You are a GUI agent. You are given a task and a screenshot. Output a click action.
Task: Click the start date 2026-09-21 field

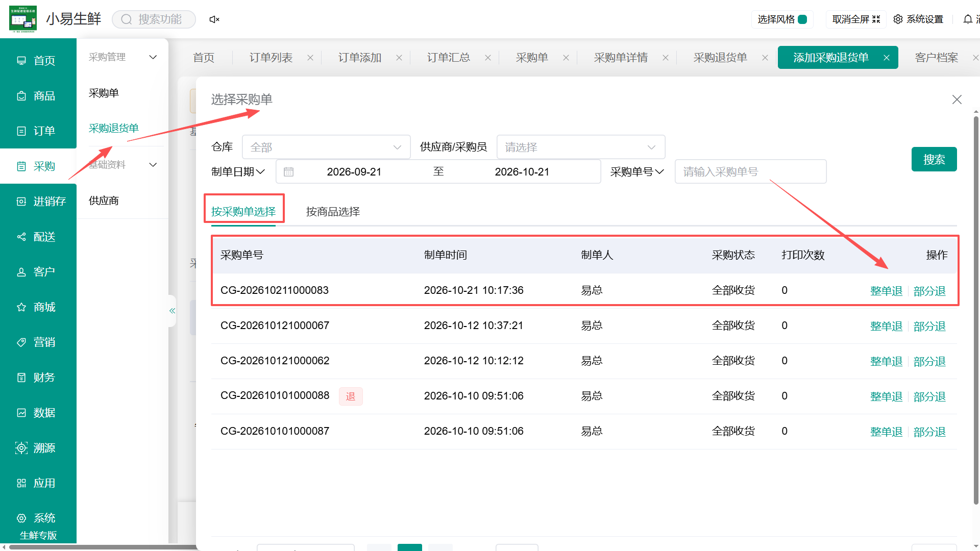point(354,172)
